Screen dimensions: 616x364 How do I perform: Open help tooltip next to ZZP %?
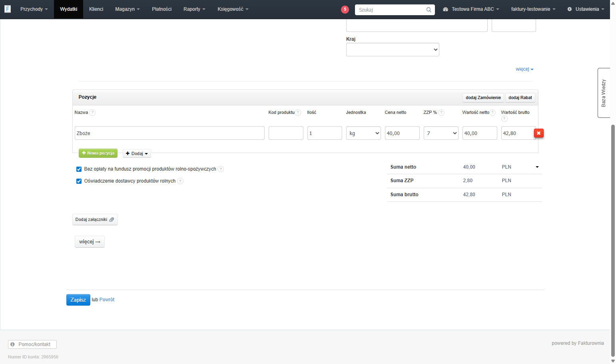click(441, 113)
